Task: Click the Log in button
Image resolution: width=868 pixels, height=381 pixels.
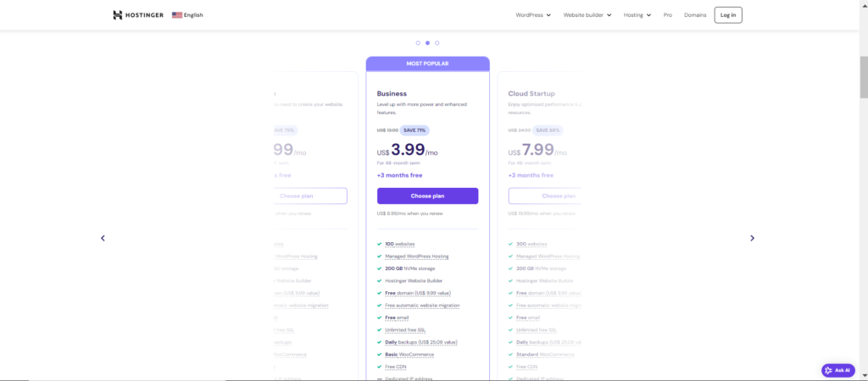Action: [x=728, y=15]
